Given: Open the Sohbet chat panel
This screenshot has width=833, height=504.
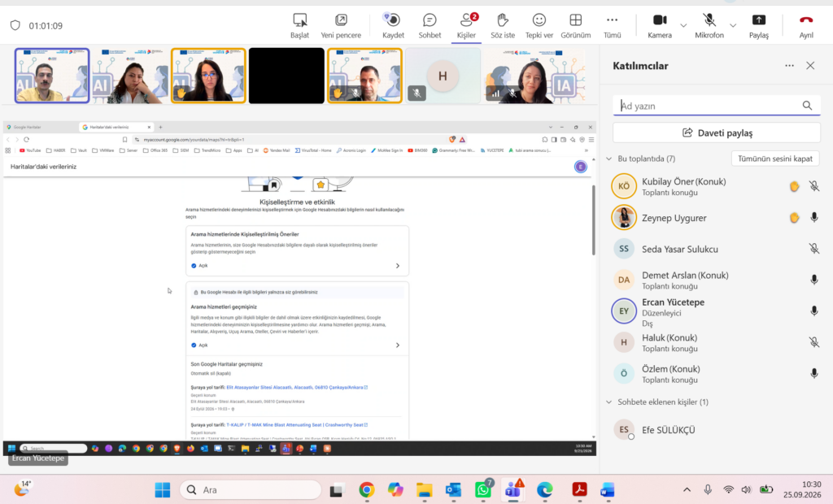Looking at the screenshot, I should point(430,25).
